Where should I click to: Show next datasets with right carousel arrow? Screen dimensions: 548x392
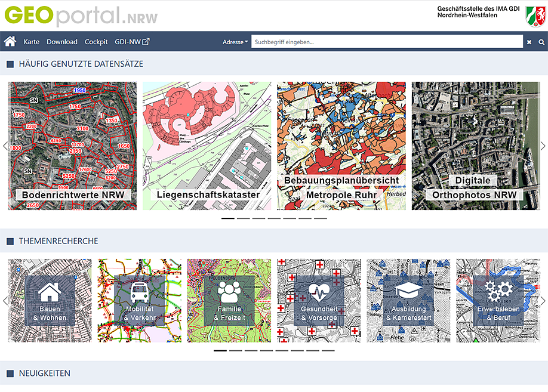543,146
